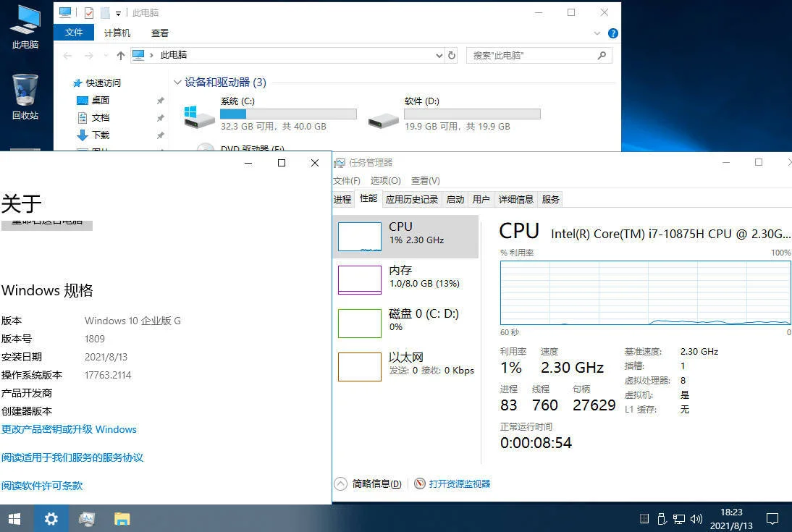Unpin 桌面 from Quick Access
The height and width of the screenshot is (532, 792).
tap(161, 100)
